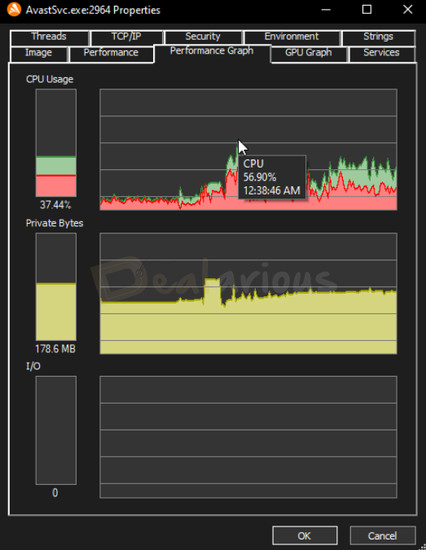This screenshot has height=550, width=426.
Task: Click the CPU usage history graph
Action: click(x=248, y=150)
